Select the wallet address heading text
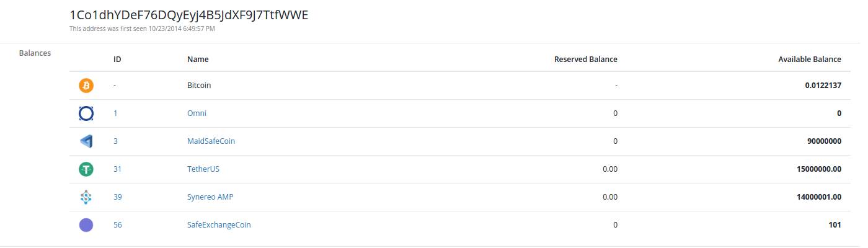Screen dimensions: 868x248 (x=188, y=15)
